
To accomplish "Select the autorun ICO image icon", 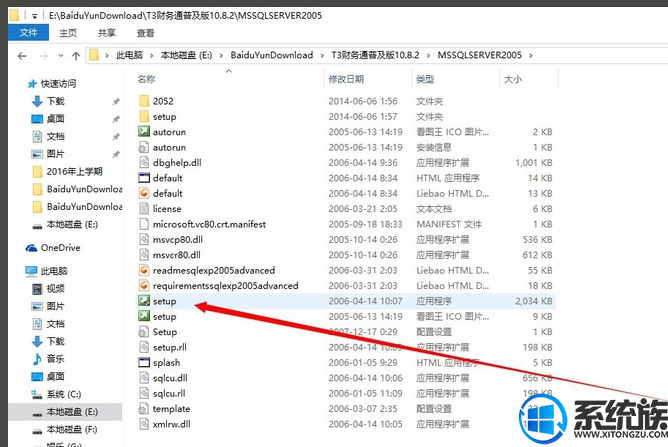I will tap(144, 132).
